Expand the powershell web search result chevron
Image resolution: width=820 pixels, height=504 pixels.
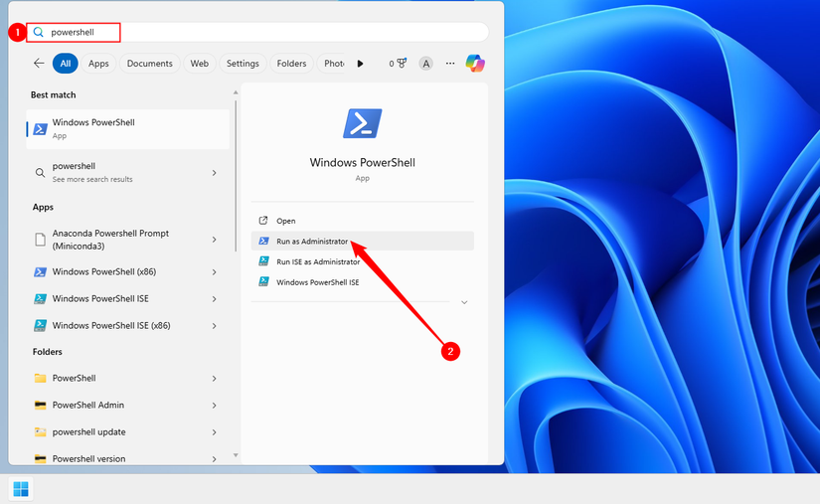point(215,173)
